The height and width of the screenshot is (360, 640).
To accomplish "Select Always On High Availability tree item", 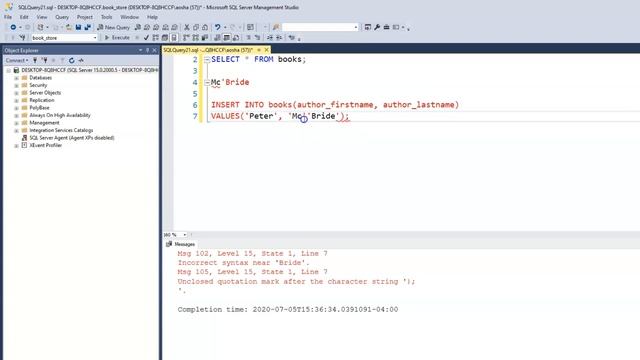I will [x=60, y=115].
